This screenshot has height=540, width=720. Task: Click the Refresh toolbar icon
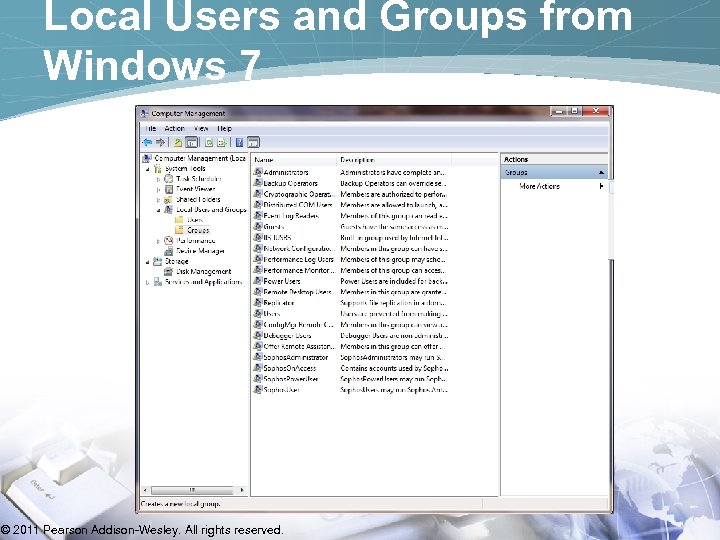coord(209,142)
